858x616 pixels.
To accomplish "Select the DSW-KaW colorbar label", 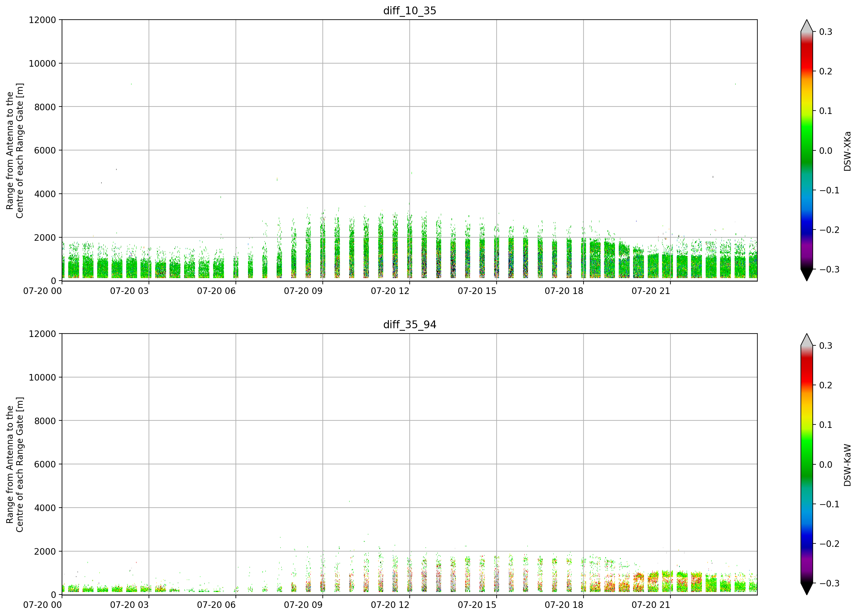I will pyautogui.click(x=847, y=465).
